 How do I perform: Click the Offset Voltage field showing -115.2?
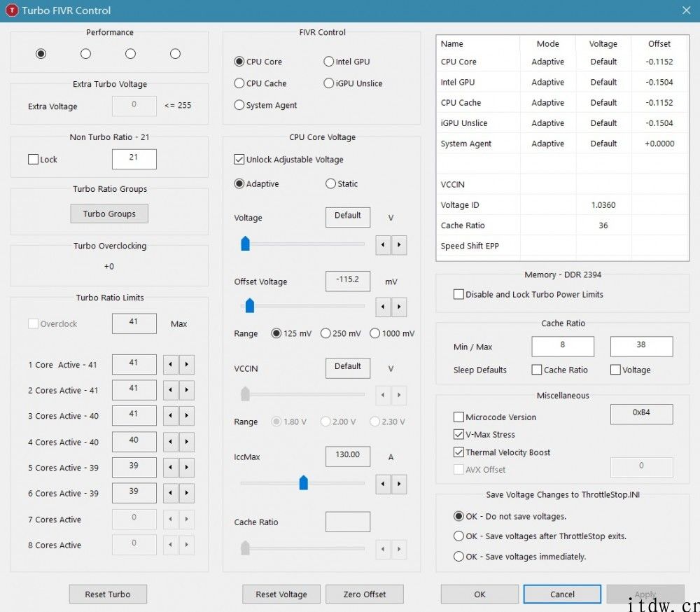click(348, 281)
